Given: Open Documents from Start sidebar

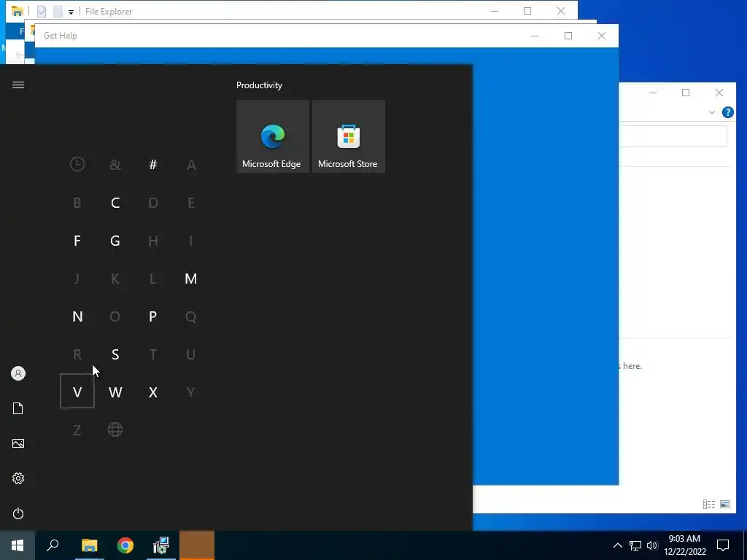Looking at the screenshot, I should [x=18, y=408].
